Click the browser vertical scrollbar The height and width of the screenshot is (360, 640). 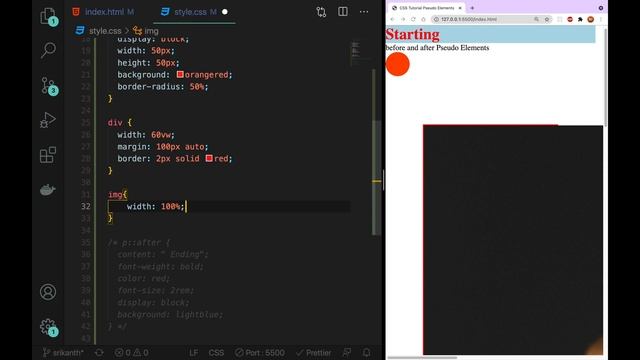pos(605,78)
